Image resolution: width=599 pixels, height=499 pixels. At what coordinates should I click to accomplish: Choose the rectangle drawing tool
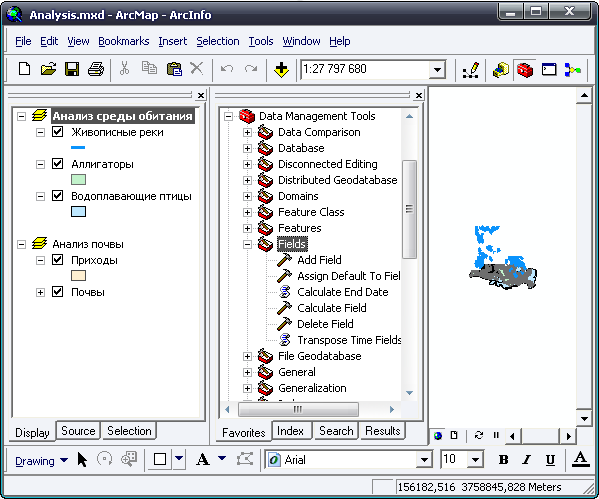point(160,459)
